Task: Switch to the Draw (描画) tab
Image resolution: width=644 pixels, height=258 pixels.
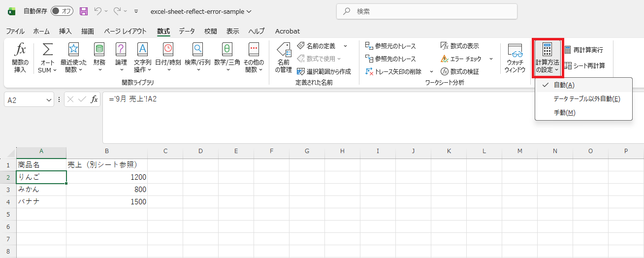Action: [x=88, y=31]
